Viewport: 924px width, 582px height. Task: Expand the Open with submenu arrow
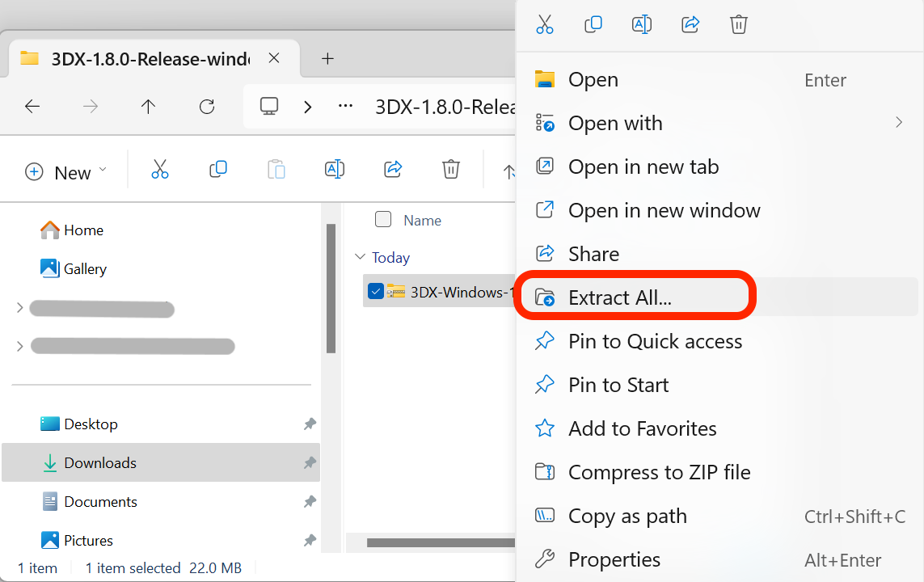pos(899,123)
